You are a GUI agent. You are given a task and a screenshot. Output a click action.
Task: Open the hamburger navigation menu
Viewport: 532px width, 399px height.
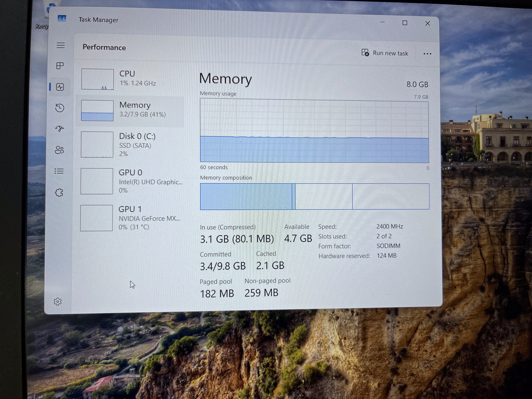(x=61, y=45)
